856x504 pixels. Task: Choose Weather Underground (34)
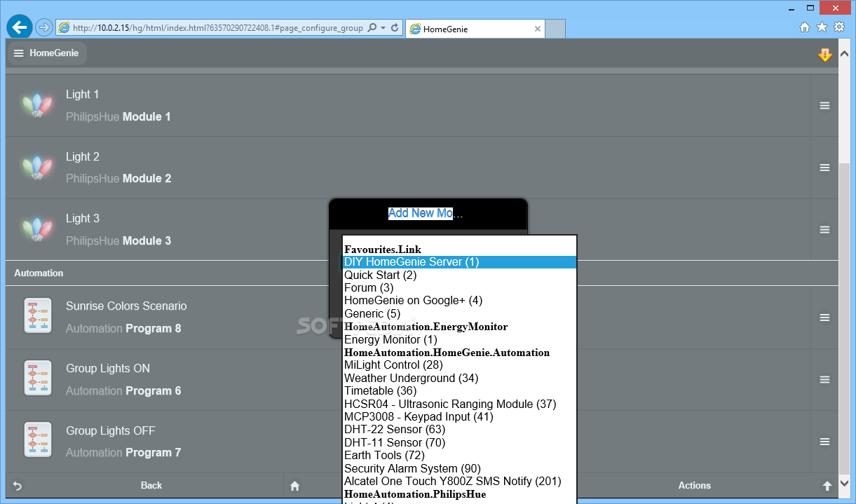pyautogui.click(x=460, y=378)
